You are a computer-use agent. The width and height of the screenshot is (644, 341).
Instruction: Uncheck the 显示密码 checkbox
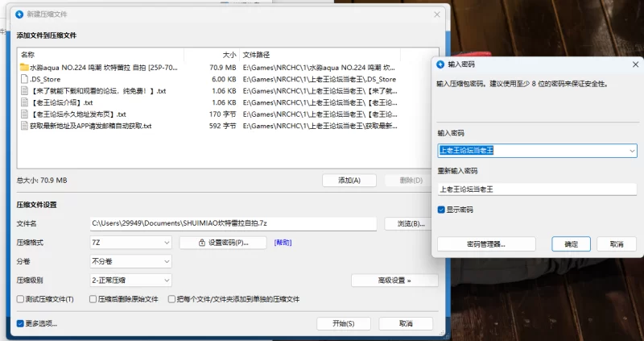441,210
